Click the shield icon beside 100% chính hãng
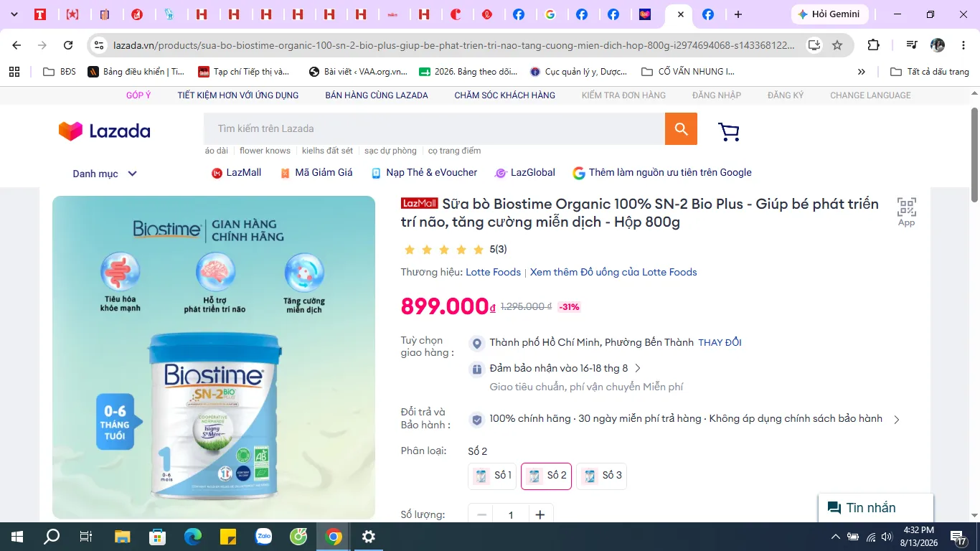The width and height of the screenshot is (980, 551). [x=476, y=419]
